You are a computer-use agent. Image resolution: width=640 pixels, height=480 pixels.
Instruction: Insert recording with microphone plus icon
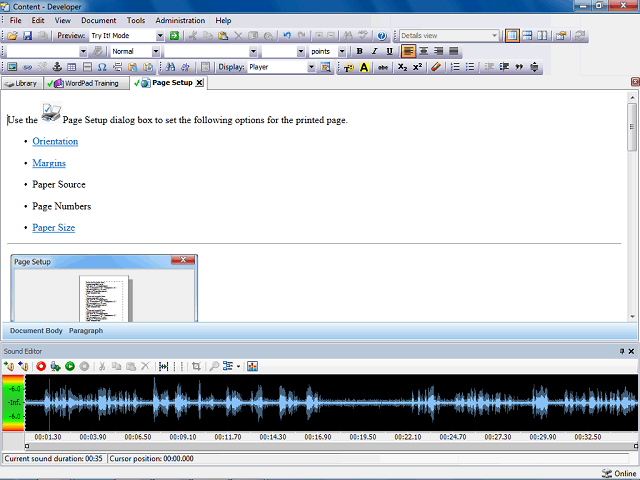55,366
